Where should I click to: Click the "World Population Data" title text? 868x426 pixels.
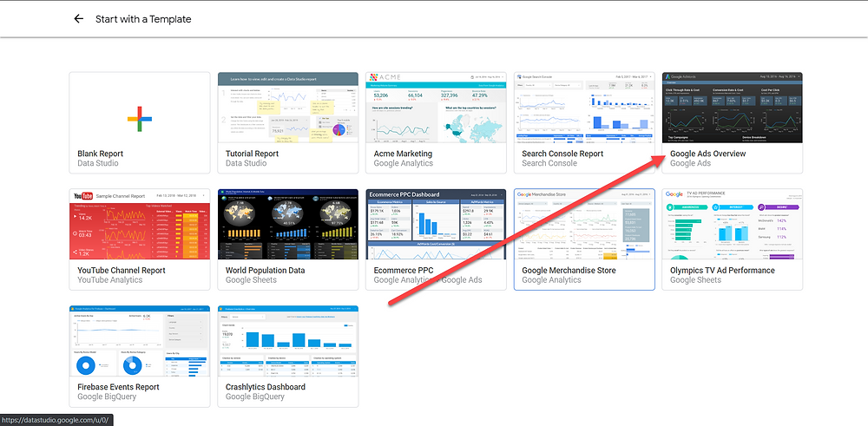[x=265, y=271]
